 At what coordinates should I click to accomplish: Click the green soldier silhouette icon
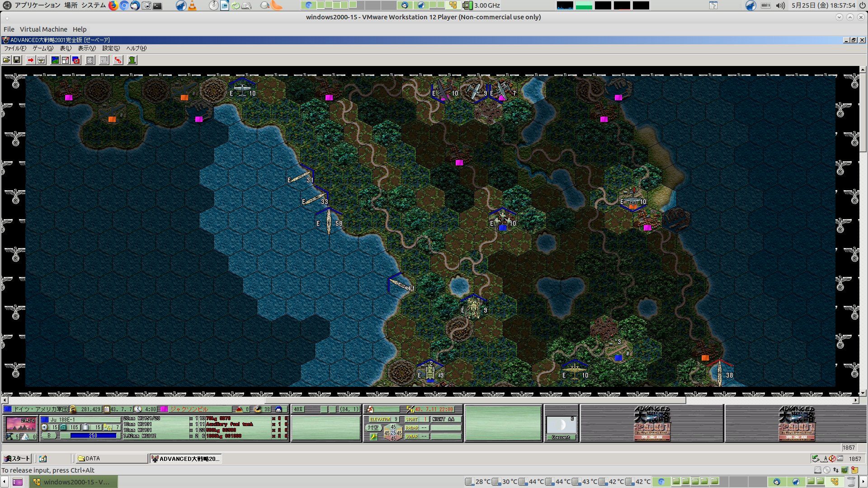click(132, 60)
